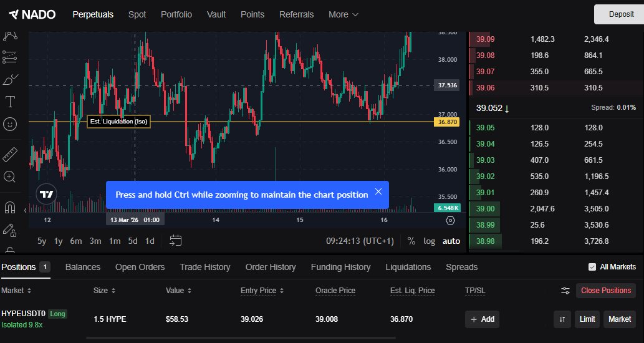Click the Isolated 9.8x leverage label
This screenshot has width=644, height=343.
pyautogui.click(x=21, y=325)
